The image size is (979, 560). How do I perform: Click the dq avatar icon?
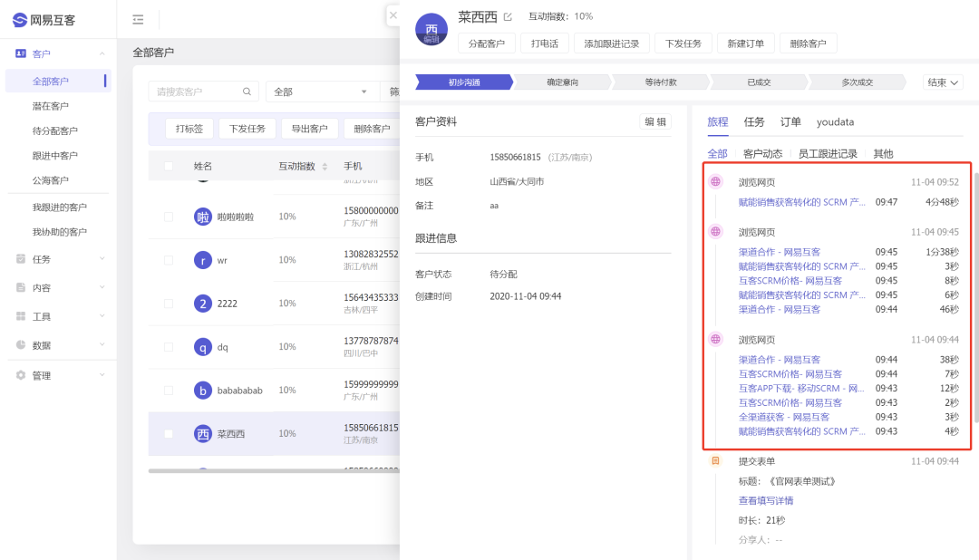[x=202, y=346]
